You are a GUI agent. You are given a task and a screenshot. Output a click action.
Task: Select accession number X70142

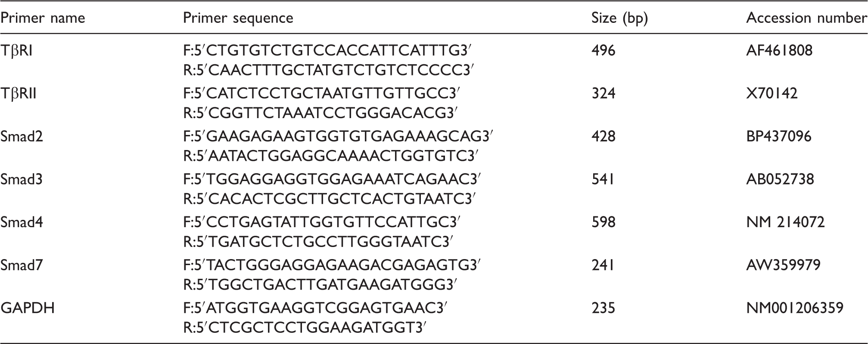pos(772,94)
